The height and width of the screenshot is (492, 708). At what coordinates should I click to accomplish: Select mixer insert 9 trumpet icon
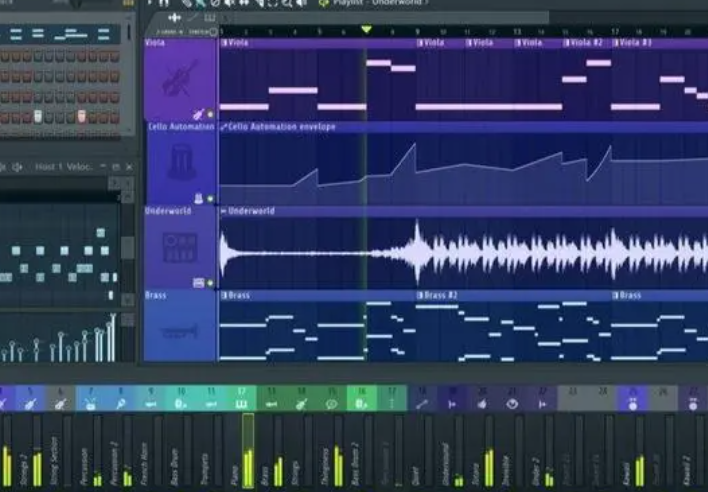(x=151, y=404)
